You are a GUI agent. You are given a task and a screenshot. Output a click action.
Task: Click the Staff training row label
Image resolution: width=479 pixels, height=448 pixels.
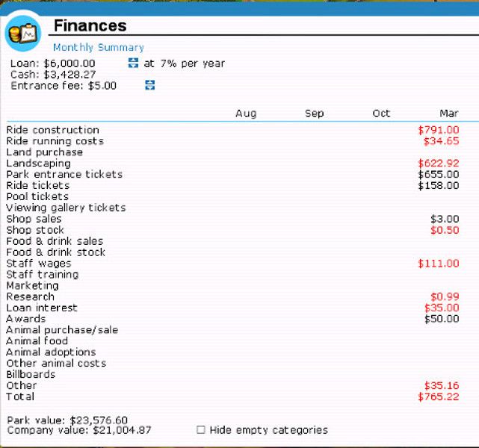pyautogui.click(x=43, y=274)
